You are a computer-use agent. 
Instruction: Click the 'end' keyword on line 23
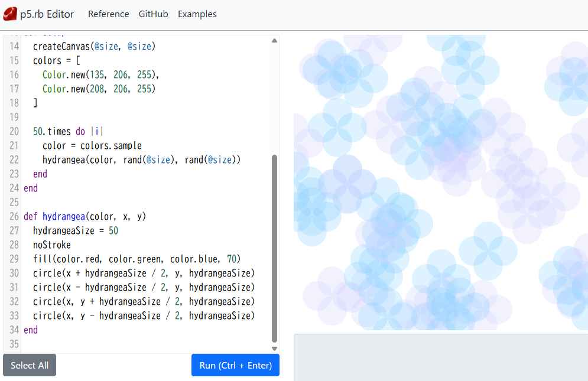click(x=40, y=174)
